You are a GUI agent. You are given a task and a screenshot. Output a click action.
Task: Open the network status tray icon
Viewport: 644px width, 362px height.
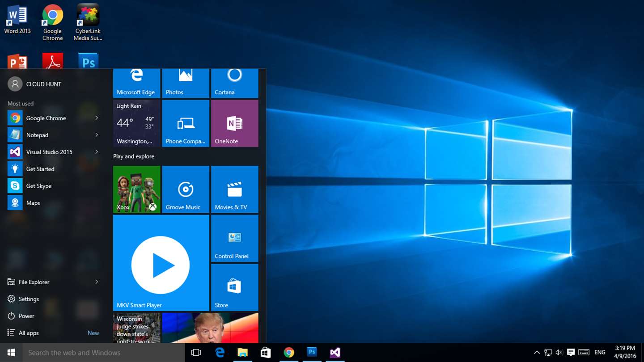click(x=548, y=353)
